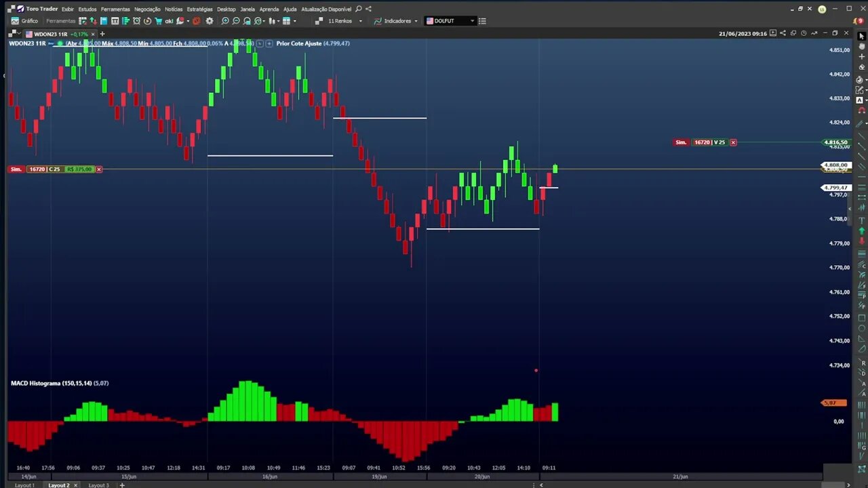Open the layout grid dropdown
This screenshot has height=488, width=868.
click(288, 21)
